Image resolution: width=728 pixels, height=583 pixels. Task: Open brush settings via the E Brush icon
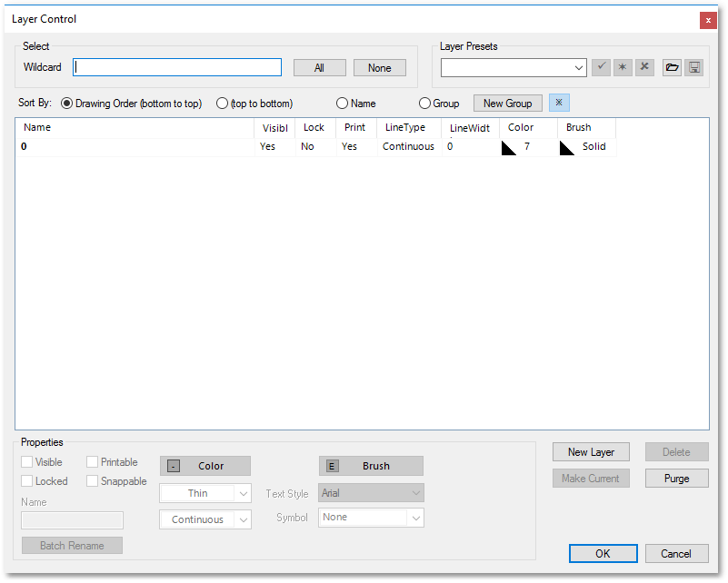[x=371, y=465]
